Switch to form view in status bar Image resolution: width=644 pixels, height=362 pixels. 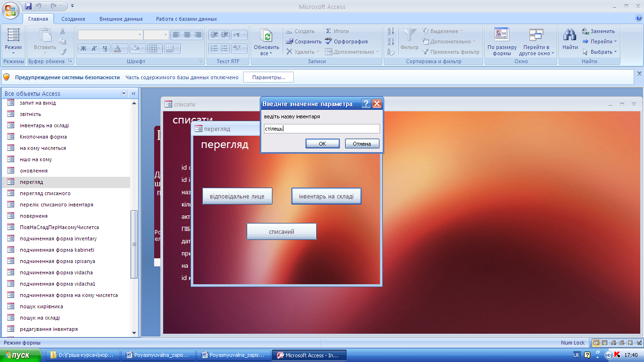click(596, 343)
